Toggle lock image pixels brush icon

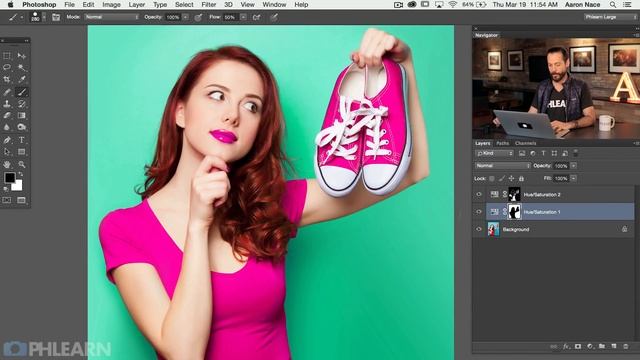(502, 178)
